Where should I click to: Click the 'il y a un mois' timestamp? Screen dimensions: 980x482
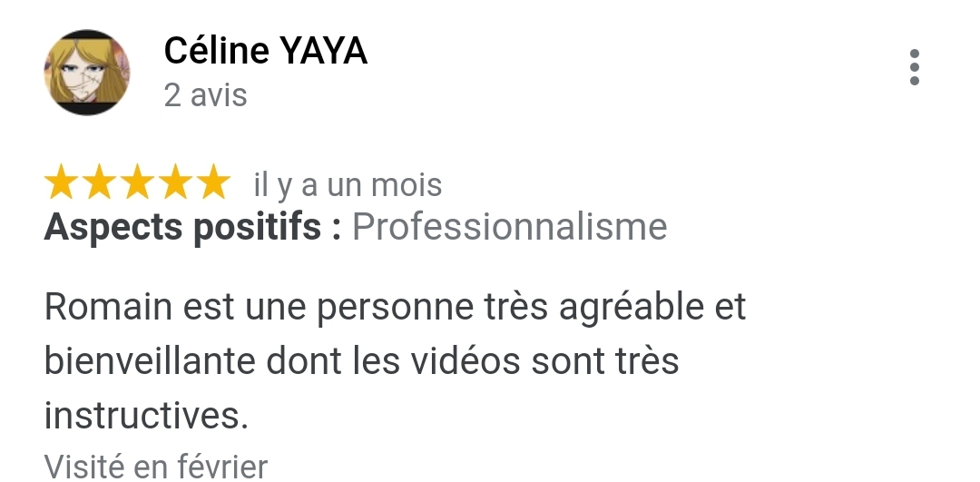click(348, 186)
